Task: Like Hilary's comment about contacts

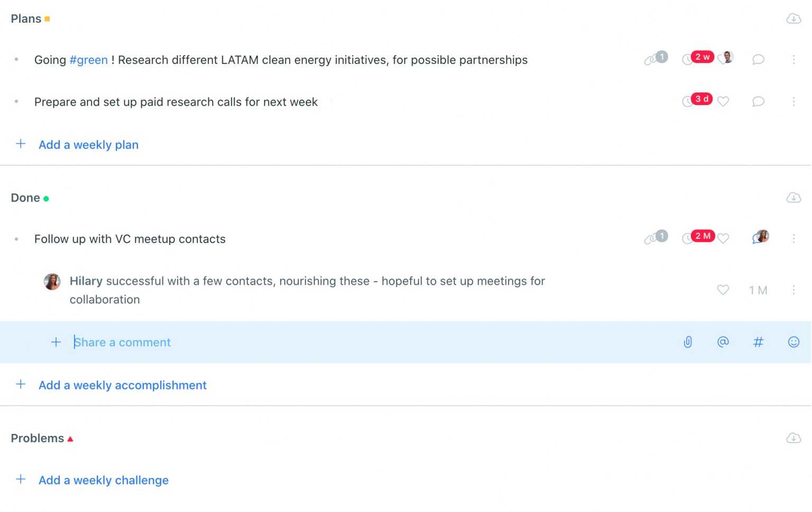Action: pyautogui.click(x=723, y=290)
